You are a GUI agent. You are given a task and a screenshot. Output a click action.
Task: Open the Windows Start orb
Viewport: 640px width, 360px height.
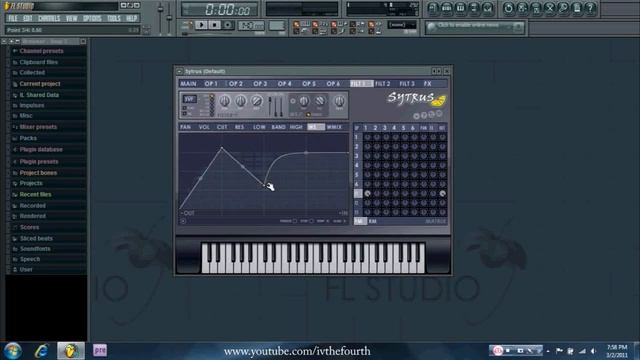pyautogui.click(x=13, y=351)
